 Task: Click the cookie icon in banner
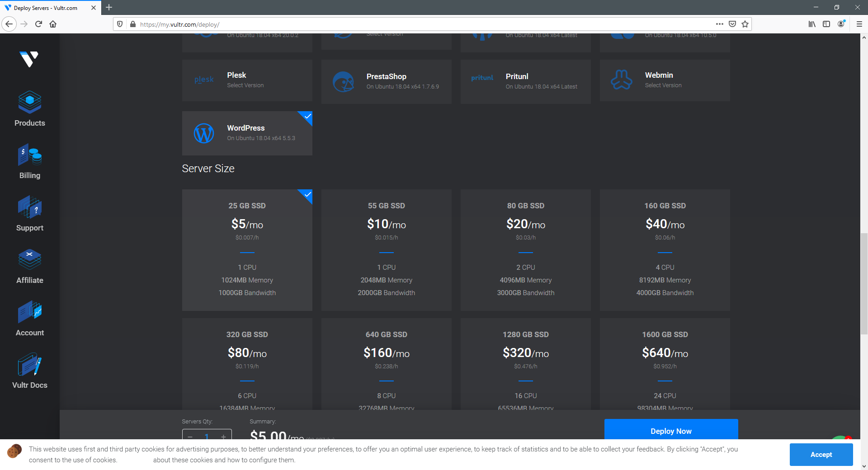coord(14,451)
